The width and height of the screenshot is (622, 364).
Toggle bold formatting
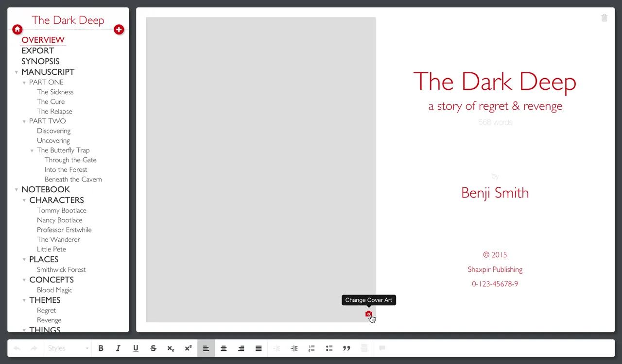click(101, 348)
